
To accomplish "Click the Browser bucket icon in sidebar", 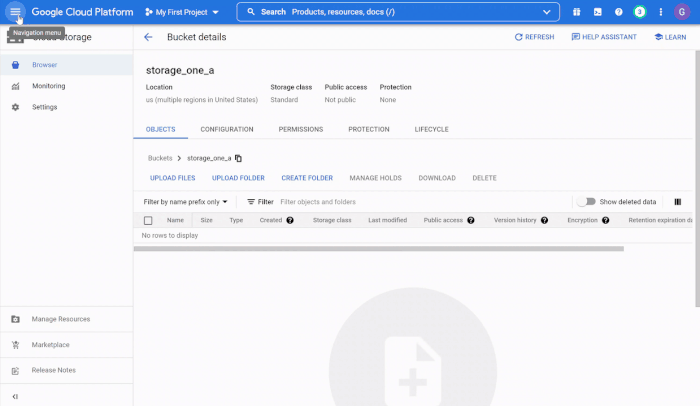I will pos(15,65).
